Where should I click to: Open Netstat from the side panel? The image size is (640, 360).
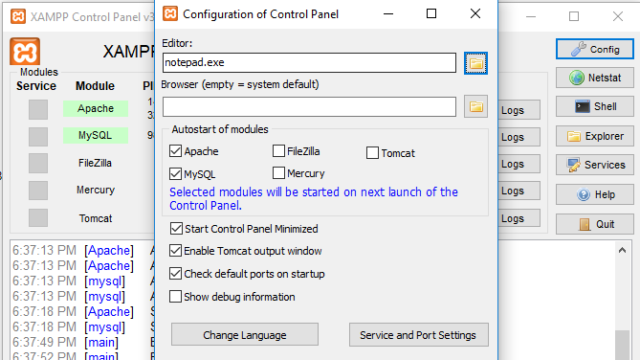595,78
